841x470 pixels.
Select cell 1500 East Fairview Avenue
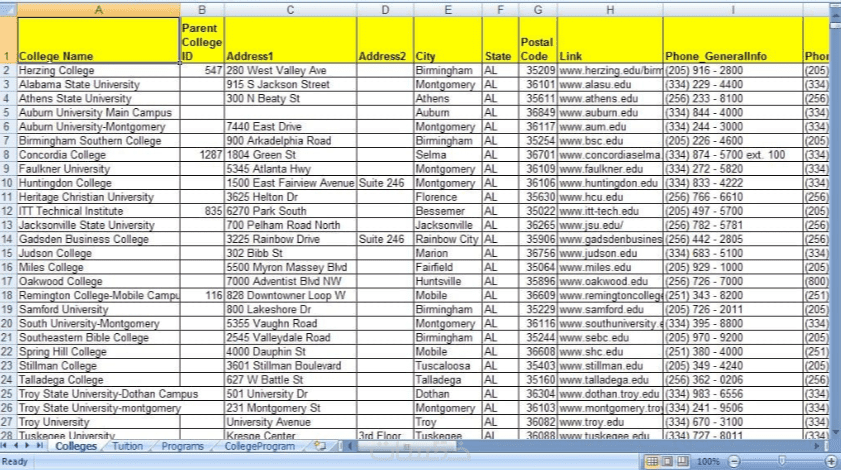coord(291,183)
